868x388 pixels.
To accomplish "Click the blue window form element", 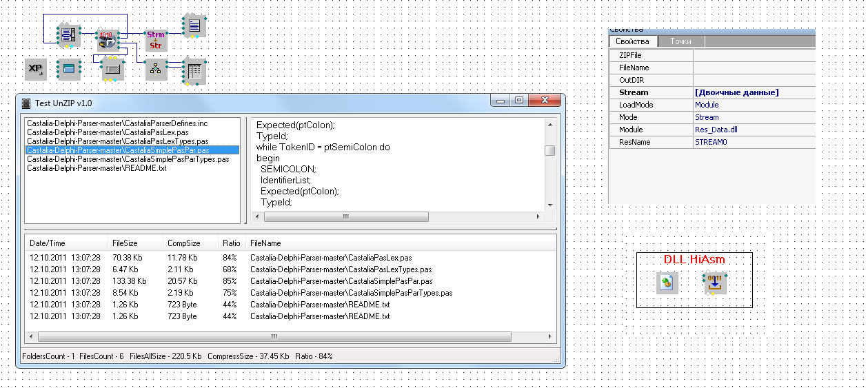I will pyautogui.click(x=68, y=68).
